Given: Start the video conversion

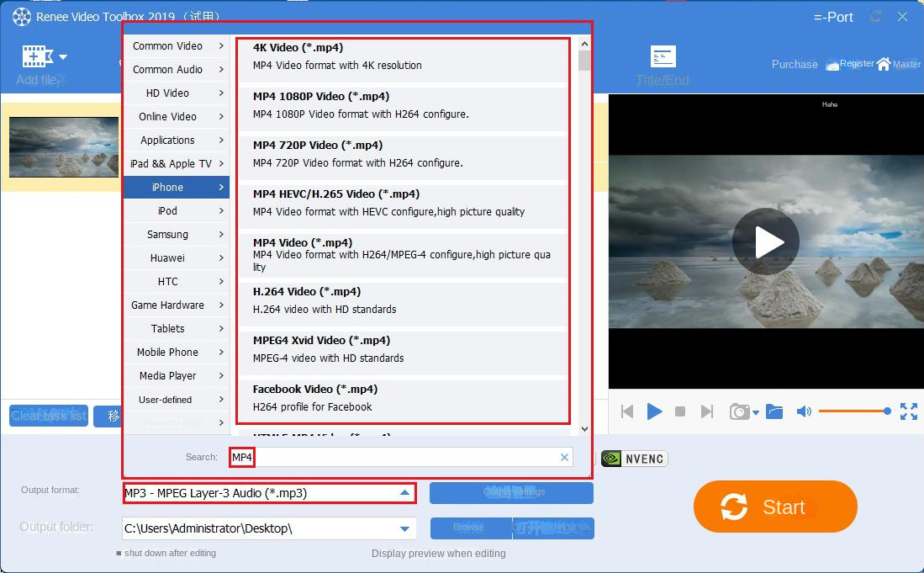Looking at the screenshot, I should pos(774,507).
